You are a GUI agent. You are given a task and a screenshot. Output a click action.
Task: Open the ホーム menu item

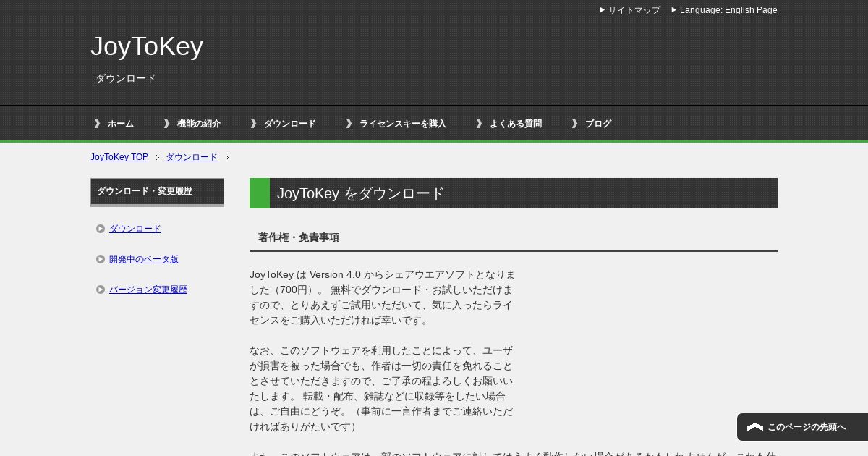coord(121,124)
